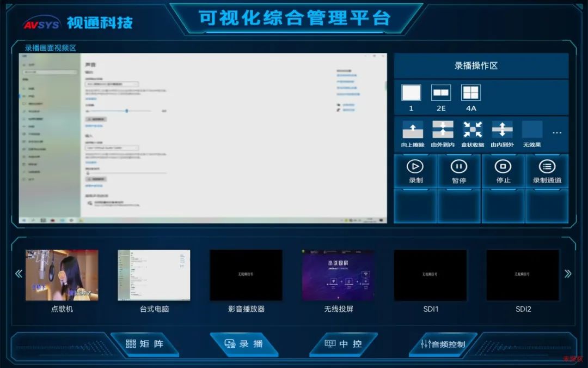This screenshot has width=588, height=368.
Task: Switch to the 中控 tab
Action: click(x=344, y=344)
